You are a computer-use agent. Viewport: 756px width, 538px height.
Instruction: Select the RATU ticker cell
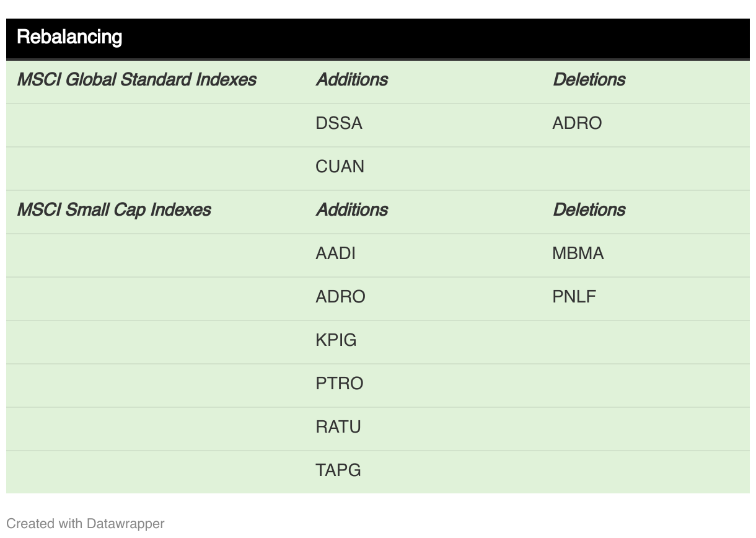pos(338,427)
